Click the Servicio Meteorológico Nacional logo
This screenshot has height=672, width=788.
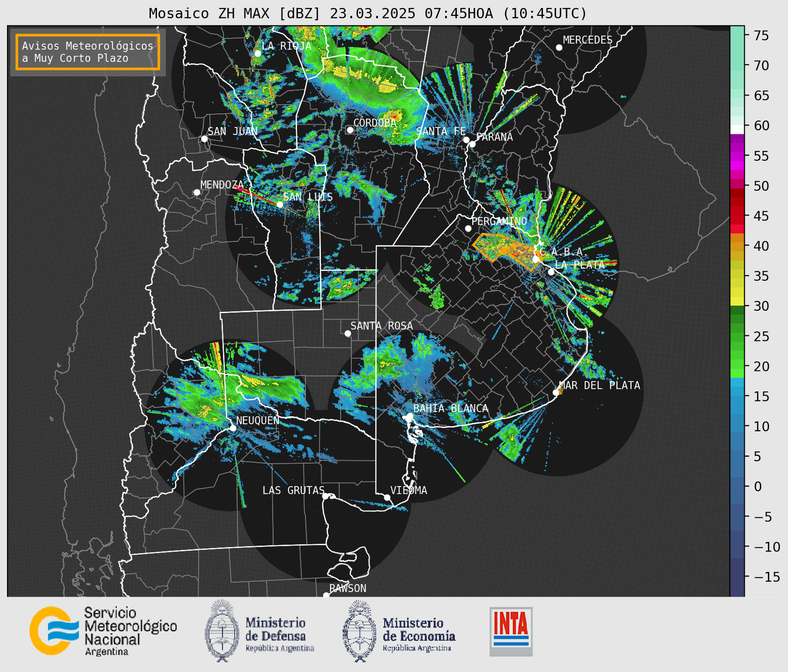click(103, 631)
